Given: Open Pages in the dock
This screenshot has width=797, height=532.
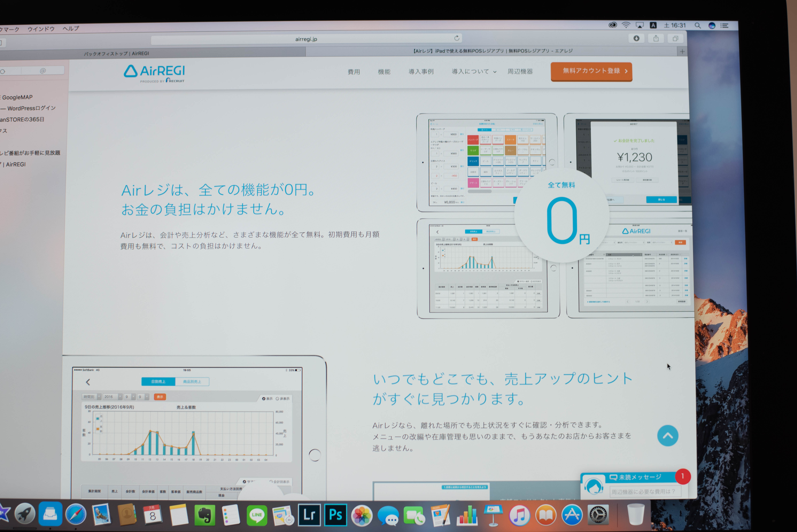Looking at the screenshot, I should click(x=440, y=515).
